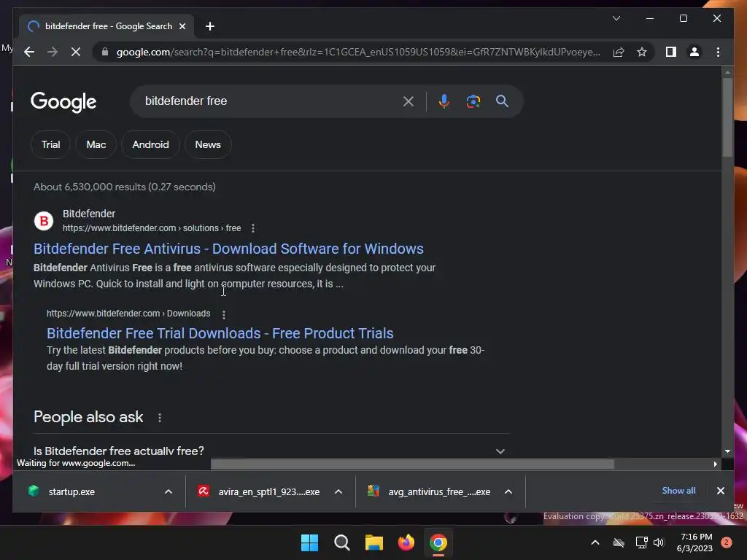Open volume control tray icon
The image size is (747, 560).
tap(659, 542)
